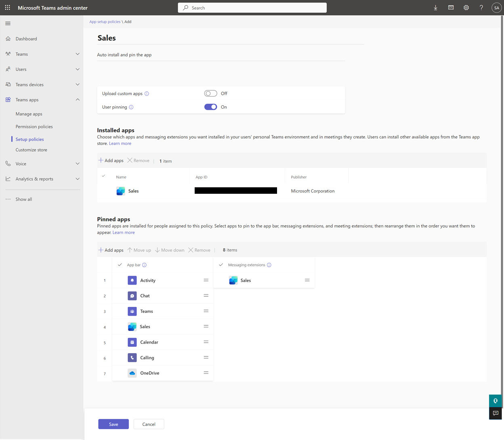
Task: Add apps to Installed apps
Action: coord(111,161)
